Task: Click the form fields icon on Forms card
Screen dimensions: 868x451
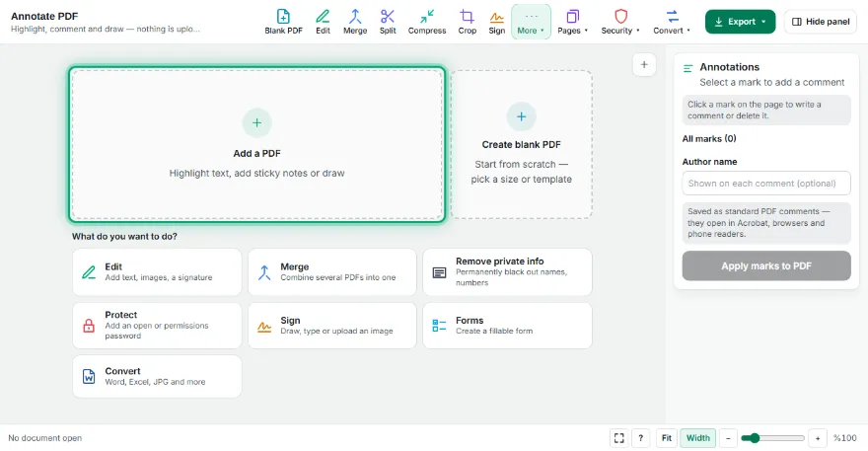Action: point(440,326)
